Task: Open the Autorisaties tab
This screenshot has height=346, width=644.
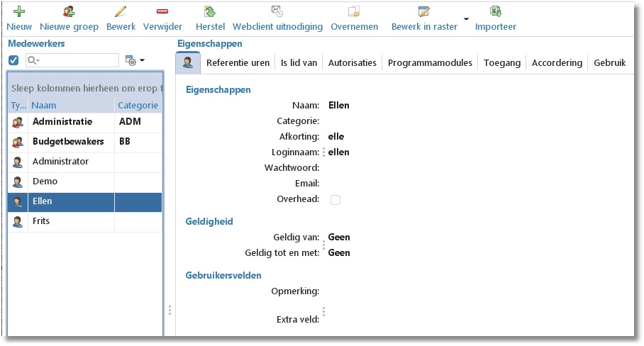Action: click(x=352, y=63)
